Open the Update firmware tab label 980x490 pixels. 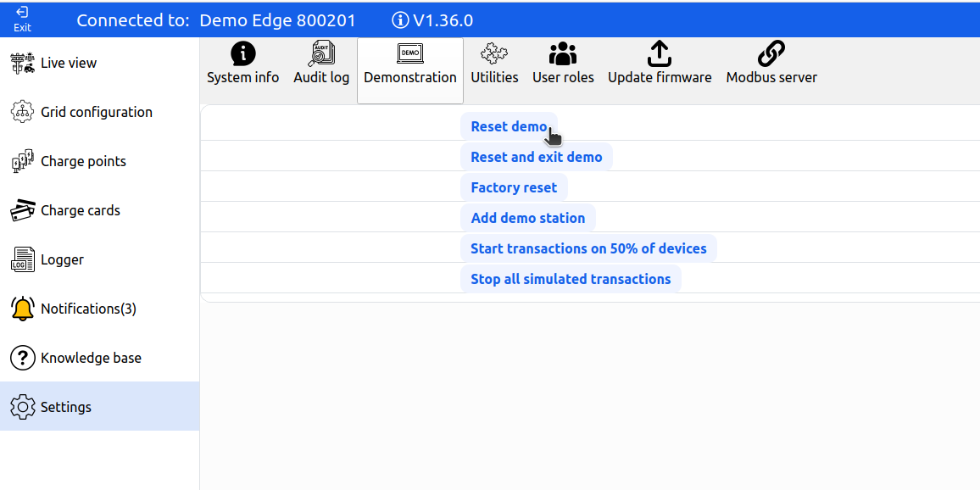(x=660, y=77)
